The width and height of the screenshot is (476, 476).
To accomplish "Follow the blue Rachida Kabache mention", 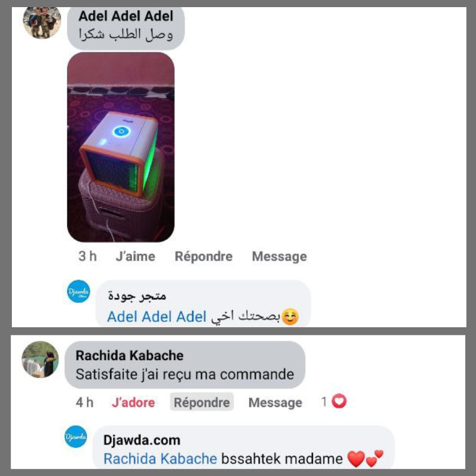I will (160, 459).
